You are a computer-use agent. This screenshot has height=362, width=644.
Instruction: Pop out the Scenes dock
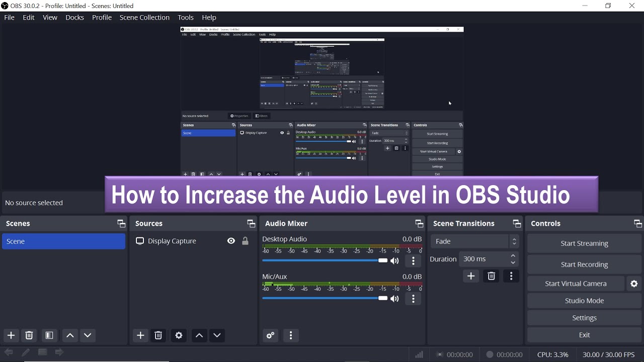click(x=121, y=224)
